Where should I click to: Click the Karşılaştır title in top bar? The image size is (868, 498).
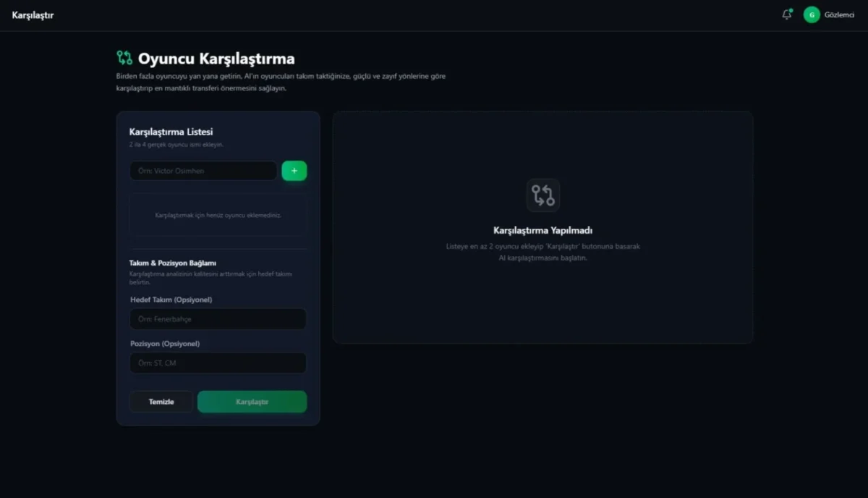pyautogui.click(x=33, y=15)
